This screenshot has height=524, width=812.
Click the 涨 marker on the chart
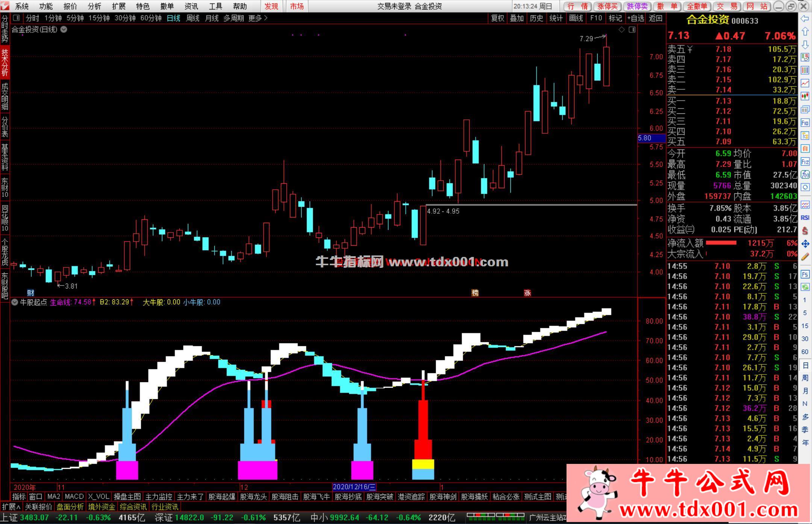(527, 293)
